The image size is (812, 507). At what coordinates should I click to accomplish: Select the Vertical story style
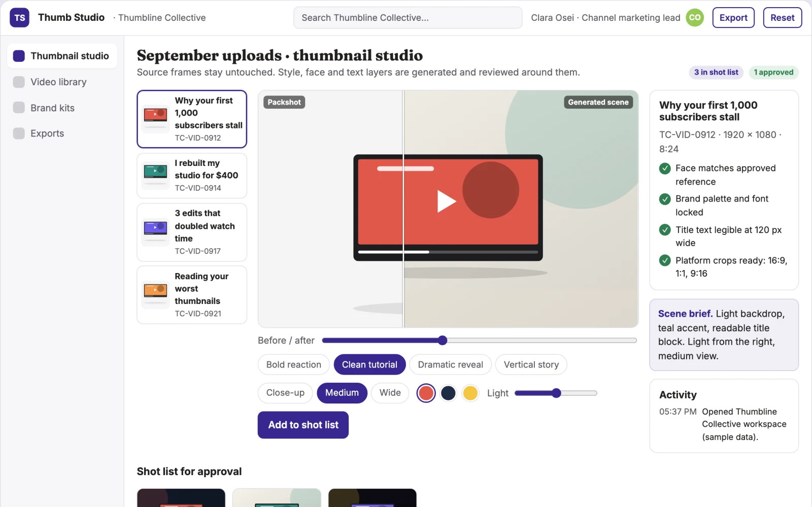point(531,364)
